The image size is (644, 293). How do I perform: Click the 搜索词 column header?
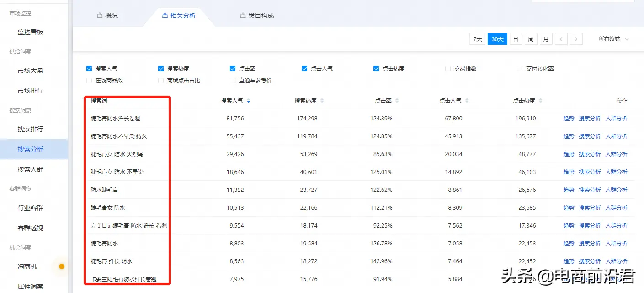(99, 101)
